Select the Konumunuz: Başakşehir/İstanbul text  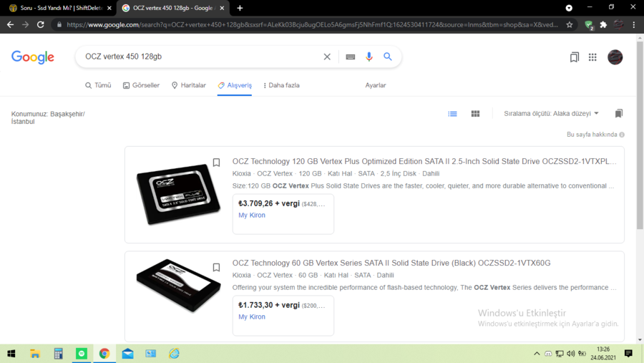pos(48,117)
